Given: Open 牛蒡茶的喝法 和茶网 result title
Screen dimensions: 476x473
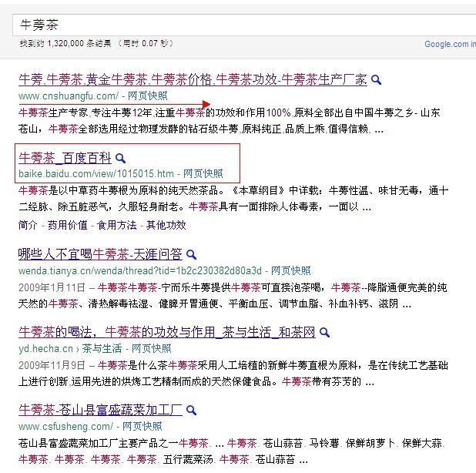Looking at the screenshot, I should tap(167, 332).
